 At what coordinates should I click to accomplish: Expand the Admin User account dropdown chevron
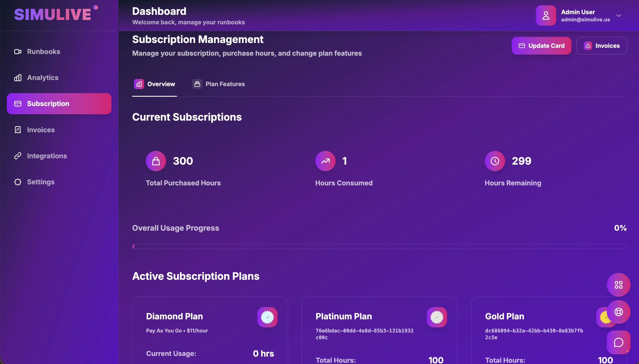click(618, 15)
